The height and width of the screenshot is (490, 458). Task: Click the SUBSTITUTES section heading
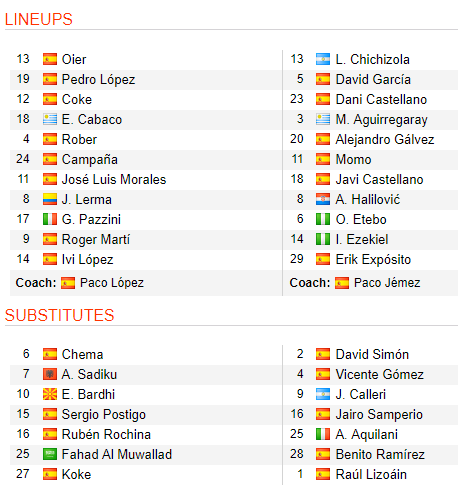pos(60,315)
